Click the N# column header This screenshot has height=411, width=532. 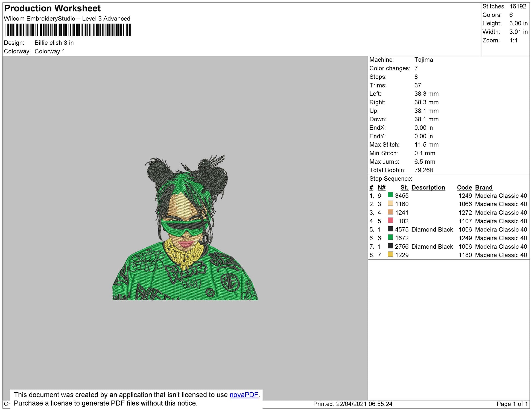[x=381, y=187]
